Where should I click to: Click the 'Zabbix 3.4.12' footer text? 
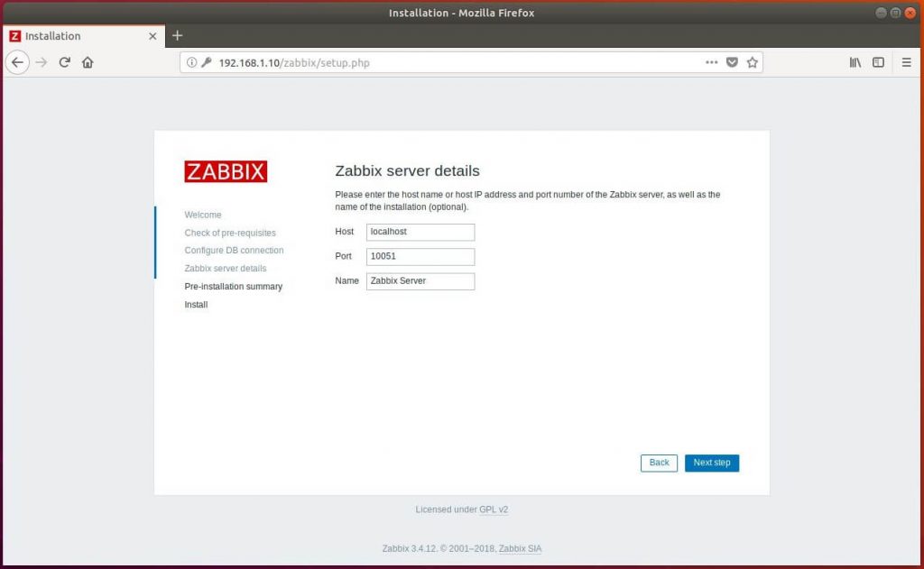click(409, 549)
